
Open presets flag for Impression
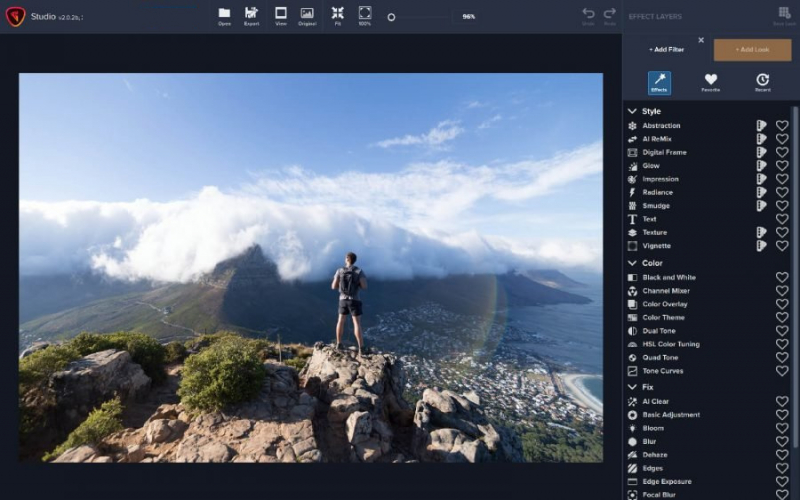[761, 179]
